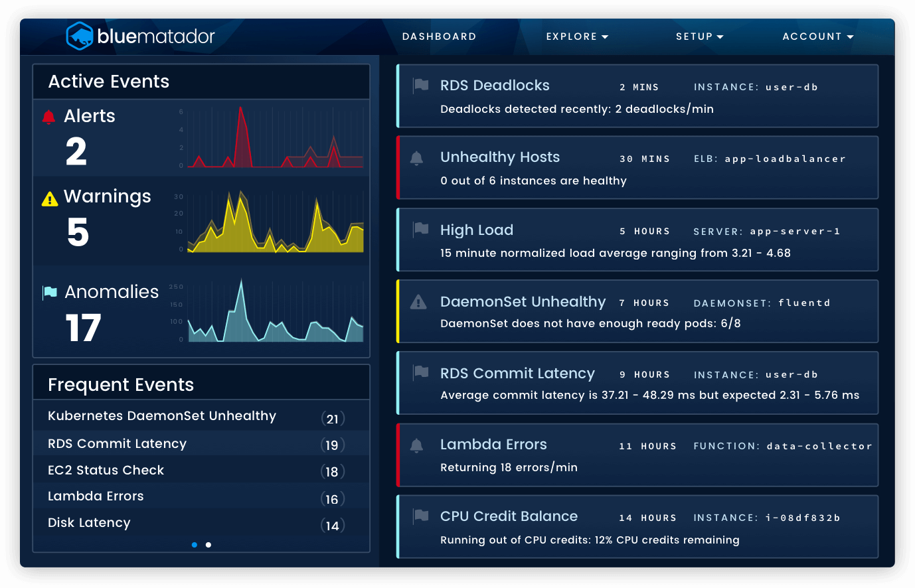Image resolution: width=915 pixels, height=588 pixels.
Task: Click the Warnings count 5
Action: pyautogui.click(x=78, y=232)
